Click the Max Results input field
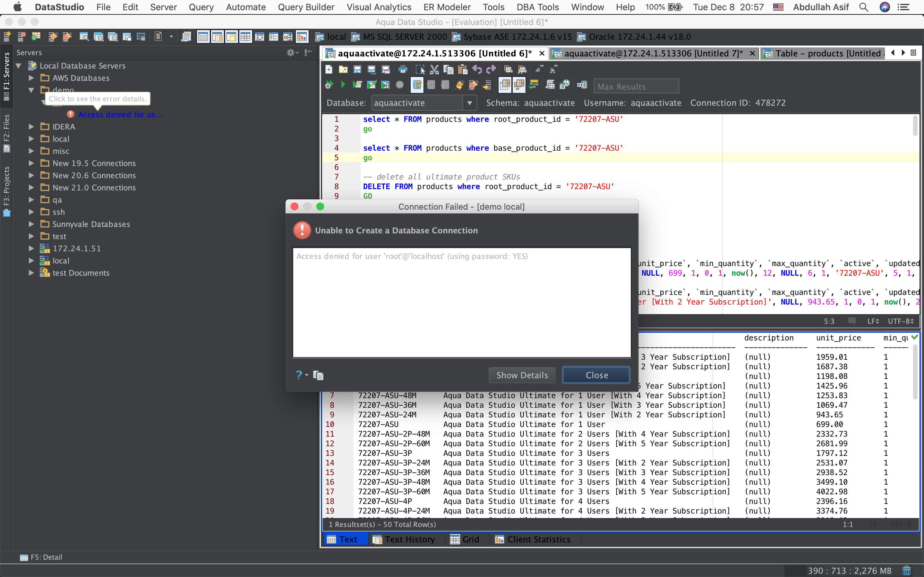This screenshot has width=924, height=577. pyautogui.click(x=636, y=87)
